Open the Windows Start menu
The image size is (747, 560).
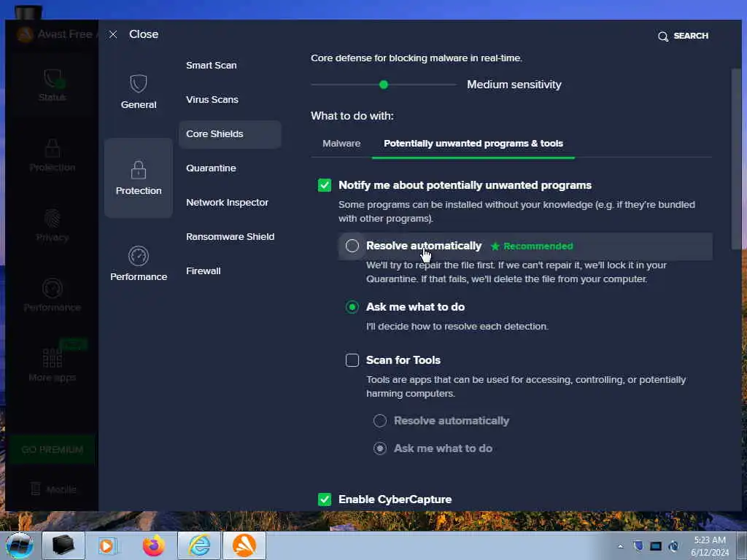click(x=19, y=545)
